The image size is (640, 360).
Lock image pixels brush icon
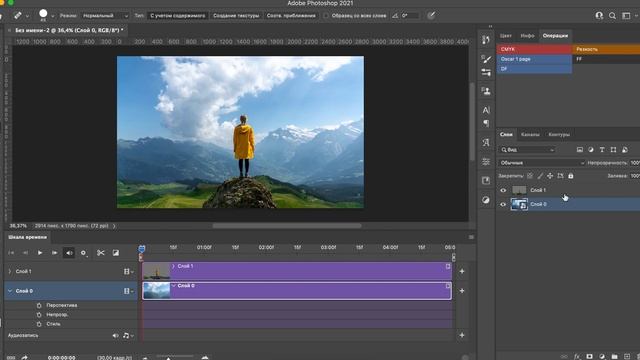pos(540,176)
